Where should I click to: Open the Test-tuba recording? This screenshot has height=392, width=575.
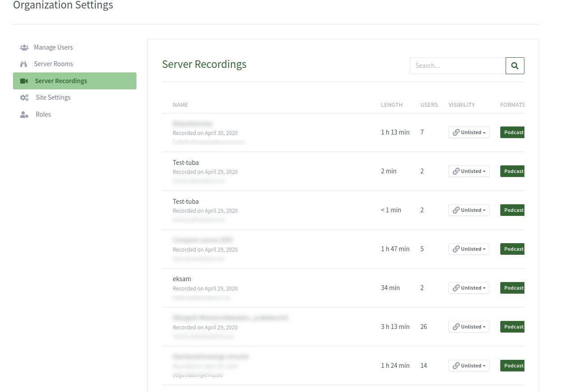(186, 162)
